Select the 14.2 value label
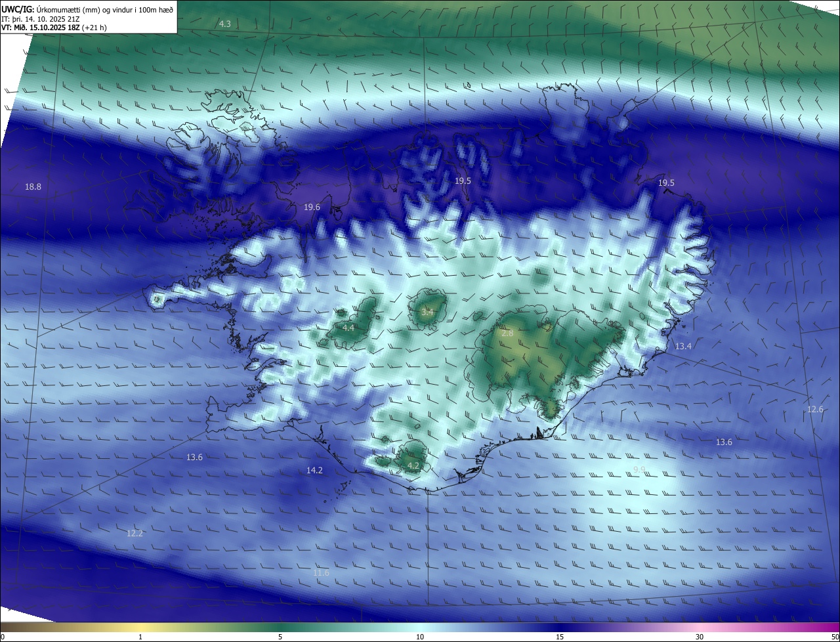Viewport: 840px width, 642px height. click(x=314, y=471)
